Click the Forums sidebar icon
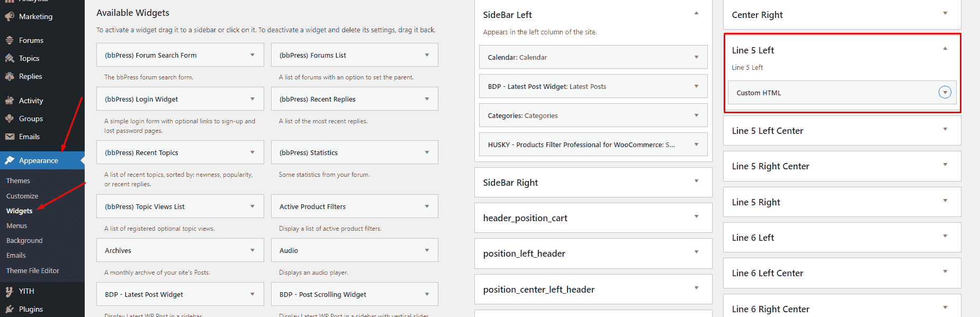The height and width of the screenshot is (317, 980). pos(10,40)
